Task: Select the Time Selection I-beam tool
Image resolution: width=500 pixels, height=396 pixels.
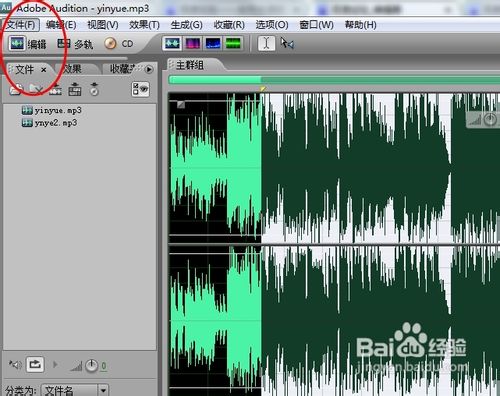Action: click(x=266, y=43)
